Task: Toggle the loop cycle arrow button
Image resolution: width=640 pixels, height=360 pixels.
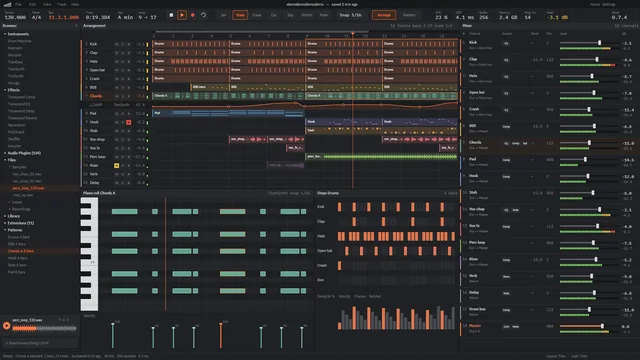Action: coord(203,15)
